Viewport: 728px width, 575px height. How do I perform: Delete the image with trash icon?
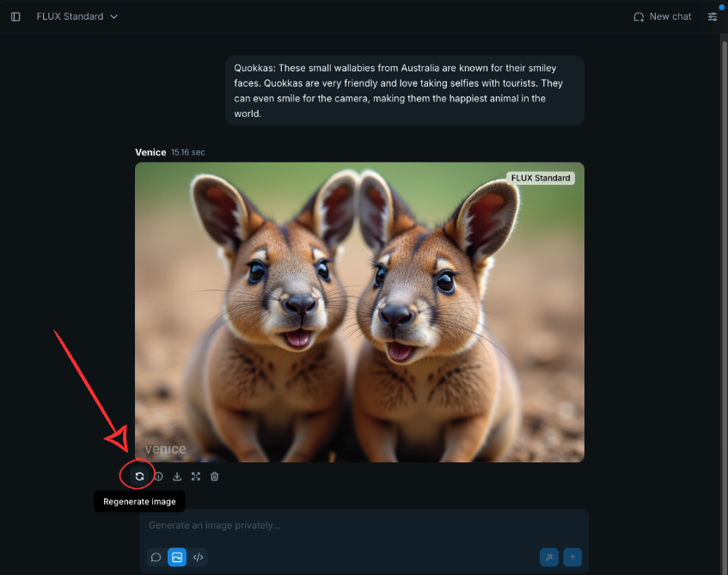215,476
